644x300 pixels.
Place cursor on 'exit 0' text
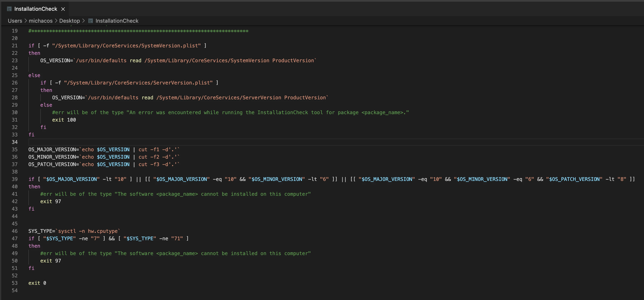(x=37, y=283)
